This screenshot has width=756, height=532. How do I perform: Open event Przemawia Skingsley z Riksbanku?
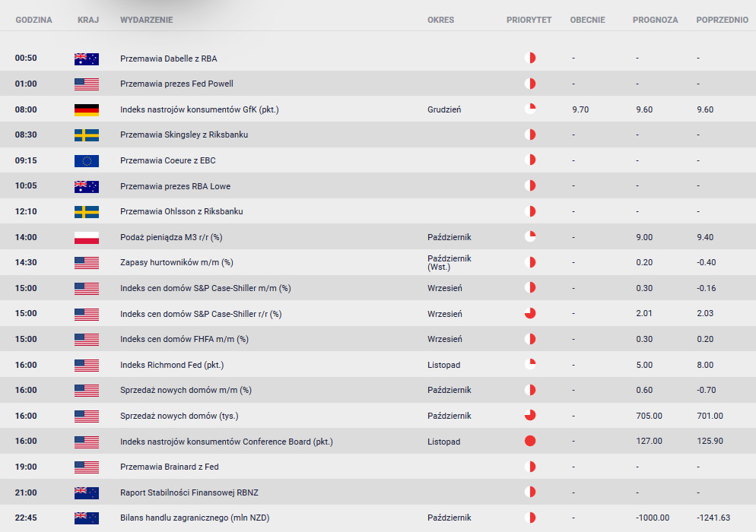(x=184, y=135)
